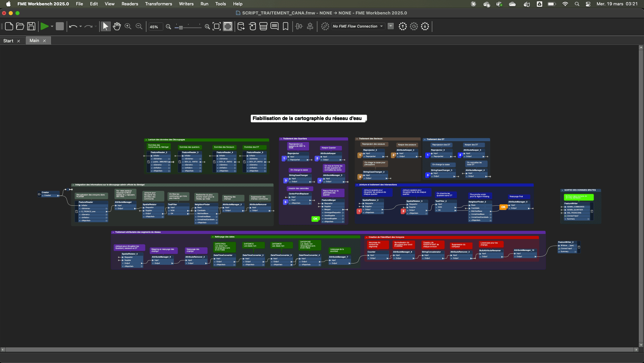Viewport: 644px width, 363px height.
Task: Redo the last undone action
Action: (88, 26)
